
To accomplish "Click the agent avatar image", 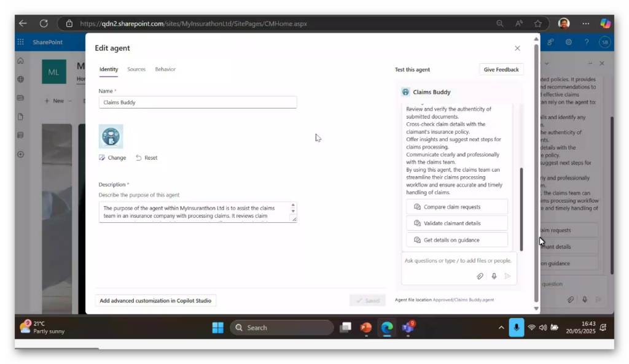I will click(x=111, y=136).
